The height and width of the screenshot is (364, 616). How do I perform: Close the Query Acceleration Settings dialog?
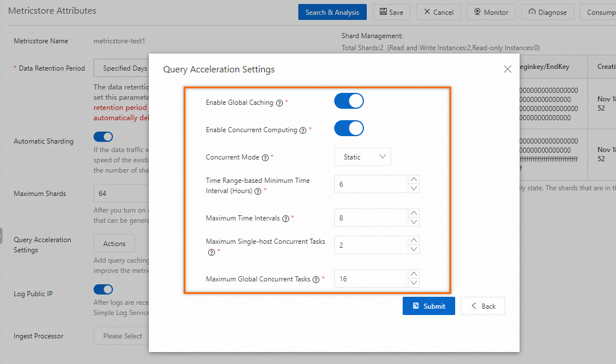pos(508,69)
